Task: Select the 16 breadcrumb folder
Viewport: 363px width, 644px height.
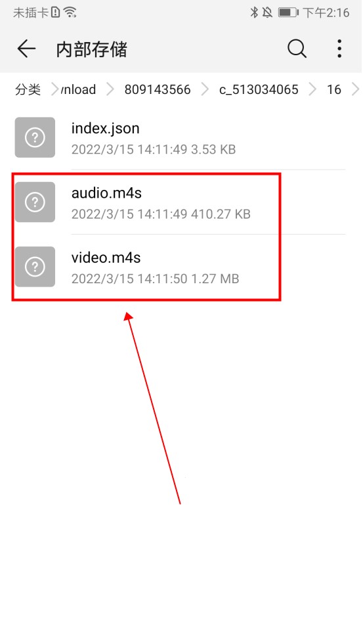Action: click(x=334, y=89)
